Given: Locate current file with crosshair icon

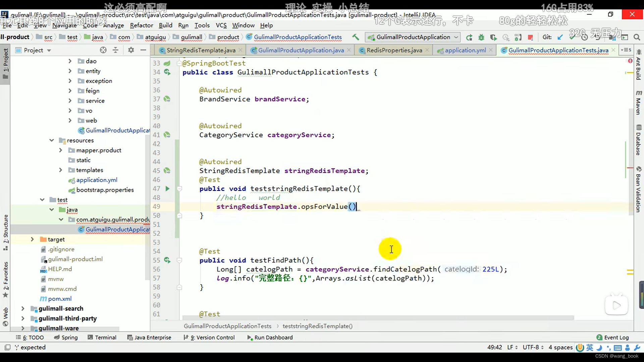Looking at the screenshot, I should [x=103, y=50].
